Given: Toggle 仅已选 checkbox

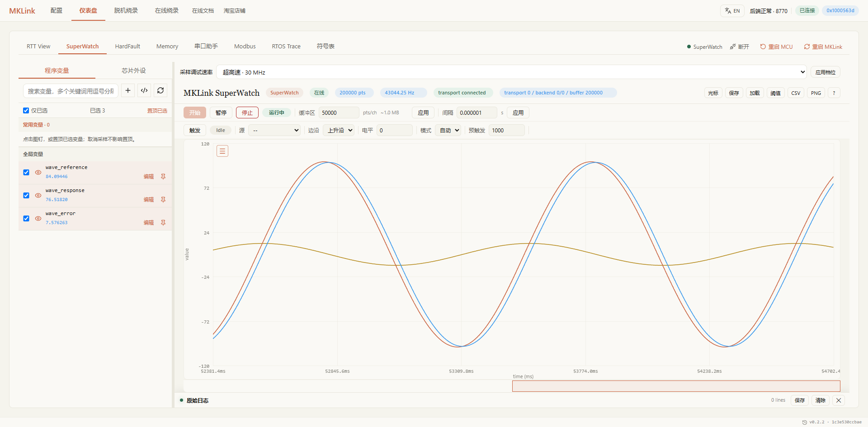Looking at the screenshot, I should [x=26, y=110].
